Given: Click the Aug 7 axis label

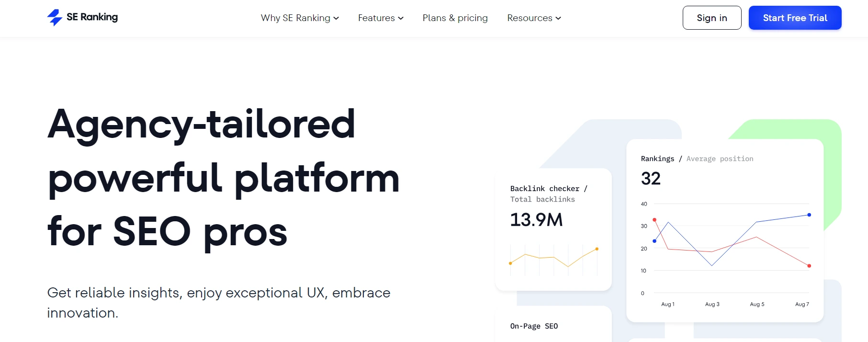Looking at the screenshot, I should (802, 304).
